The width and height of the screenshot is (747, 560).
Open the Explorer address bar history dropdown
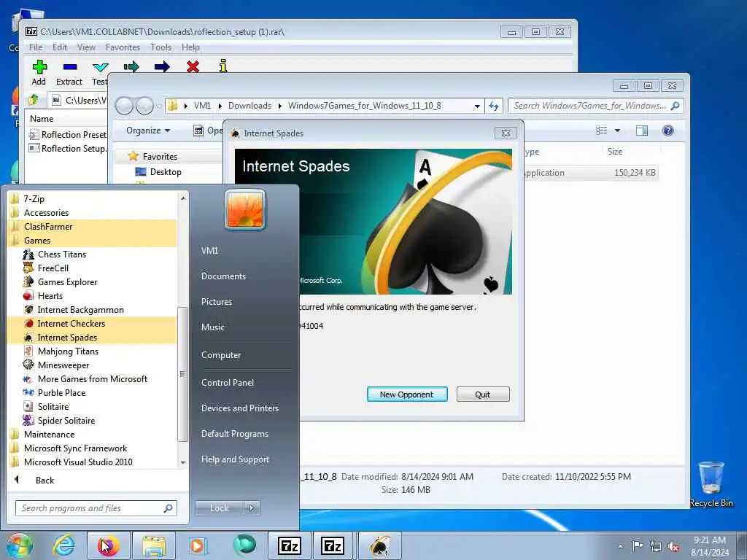pos(477,106)
